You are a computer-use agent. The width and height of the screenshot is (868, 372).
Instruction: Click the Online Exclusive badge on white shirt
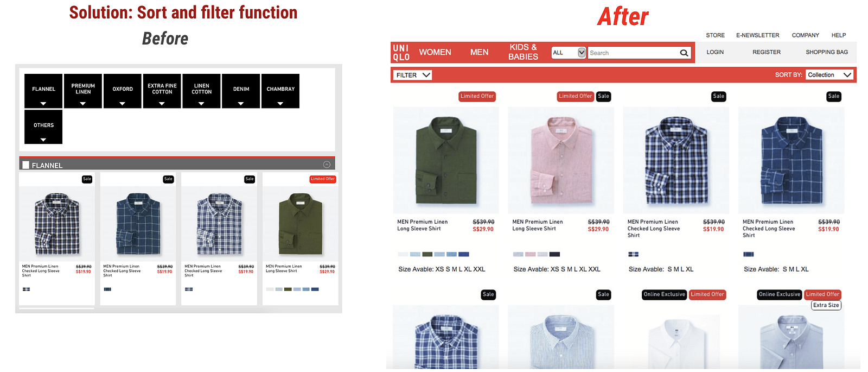665,294
